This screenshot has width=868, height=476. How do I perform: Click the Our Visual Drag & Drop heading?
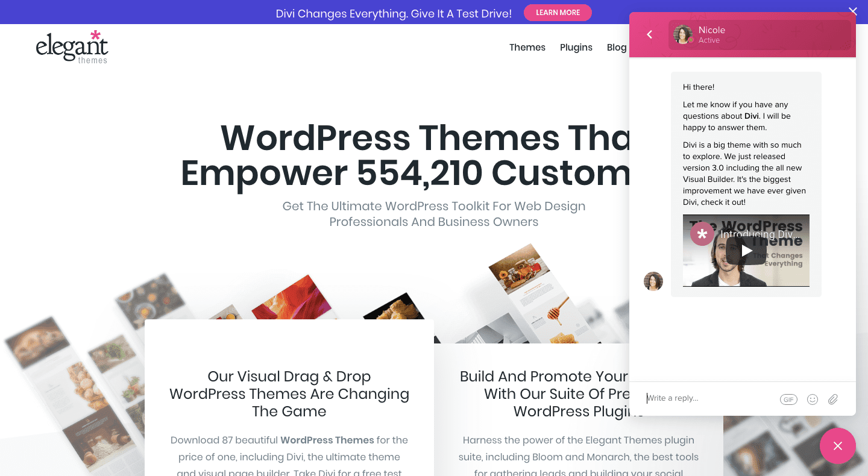(289, 394)
